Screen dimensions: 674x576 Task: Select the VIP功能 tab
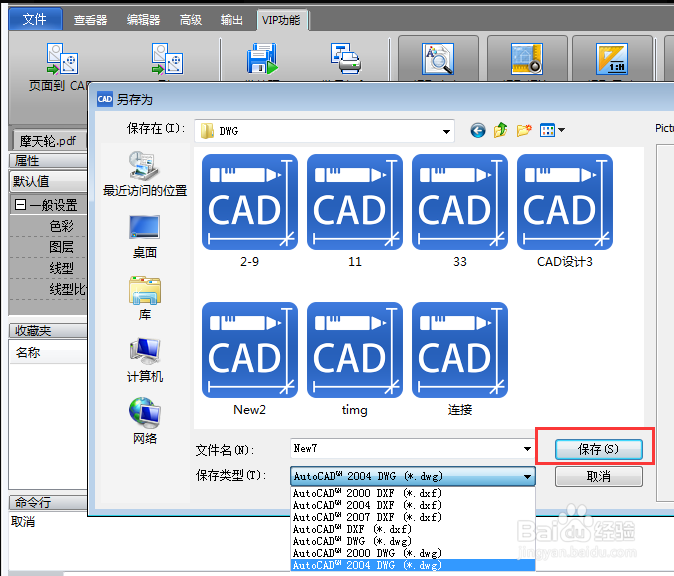point(282,20)
